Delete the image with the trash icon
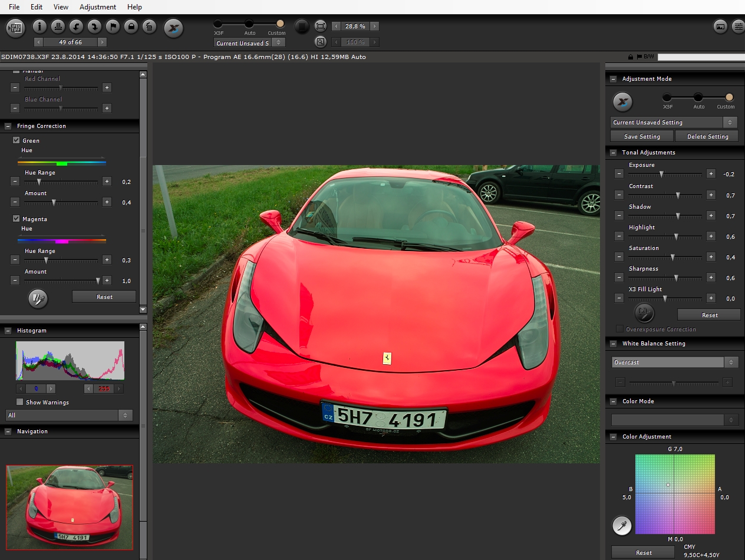The width and height of the screenshot is (745, 560). [x=149, y=27]
